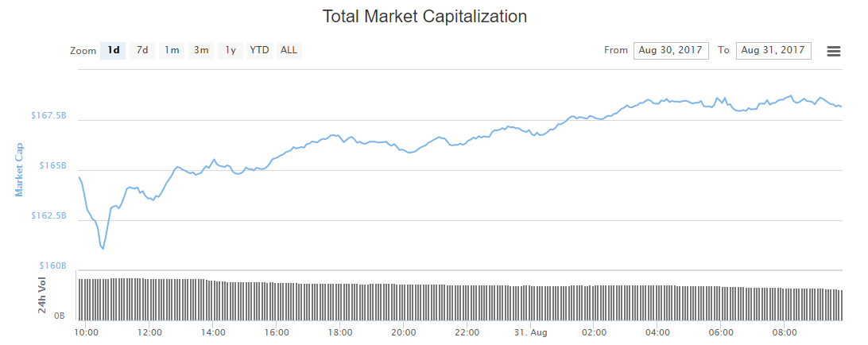This screenshot has height=345, width=868.
Task: Open the To date field
Action: pos(773,50)
